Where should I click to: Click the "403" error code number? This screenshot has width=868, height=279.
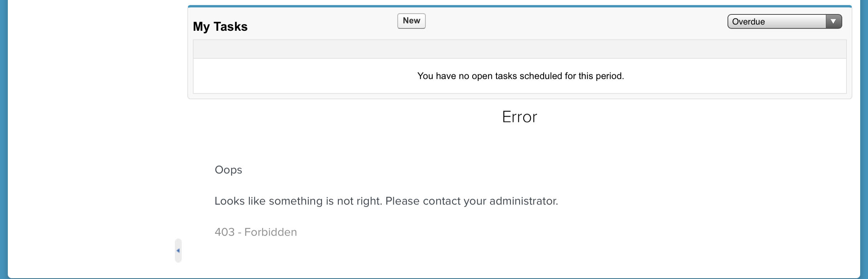(x=224, y=232)
